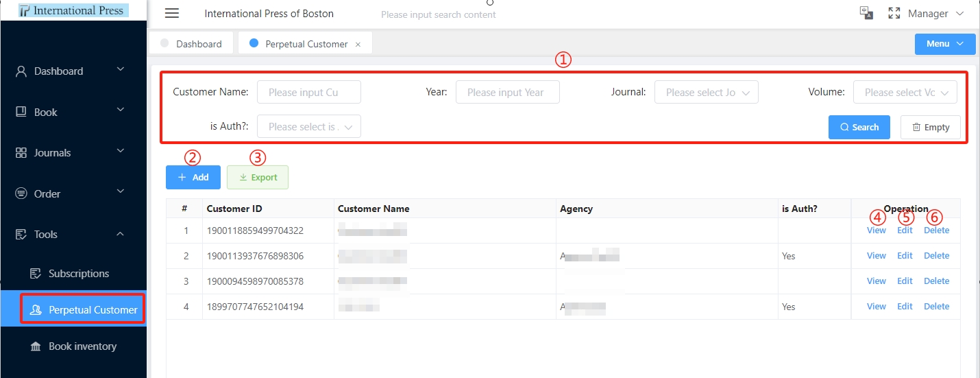Click the Subscriptions item icon
Screen dimensions: 980x378
pos(36,273)
